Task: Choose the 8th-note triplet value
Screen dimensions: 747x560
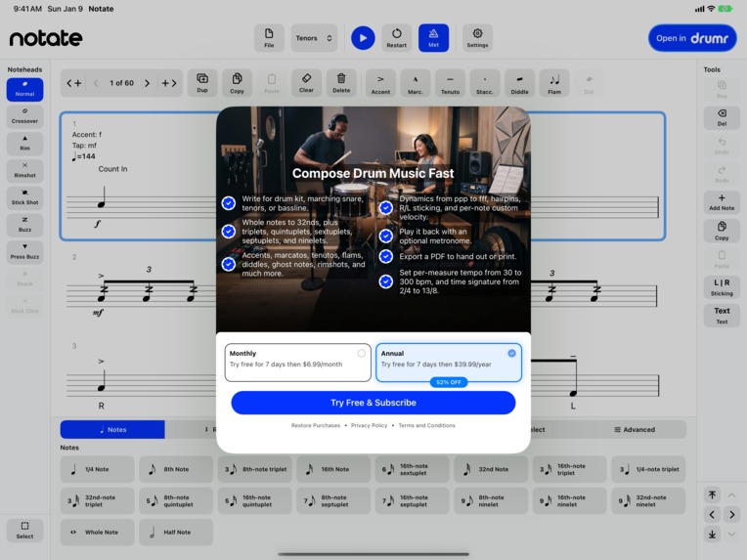Action: [x=255, y=469]
